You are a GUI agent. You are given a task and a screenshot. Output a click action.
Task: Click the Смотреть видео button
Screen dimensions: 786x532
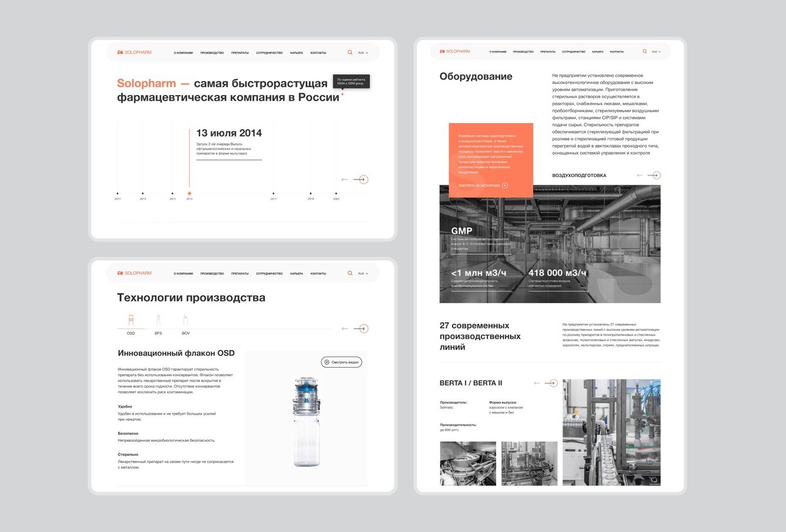coord(341,362)
